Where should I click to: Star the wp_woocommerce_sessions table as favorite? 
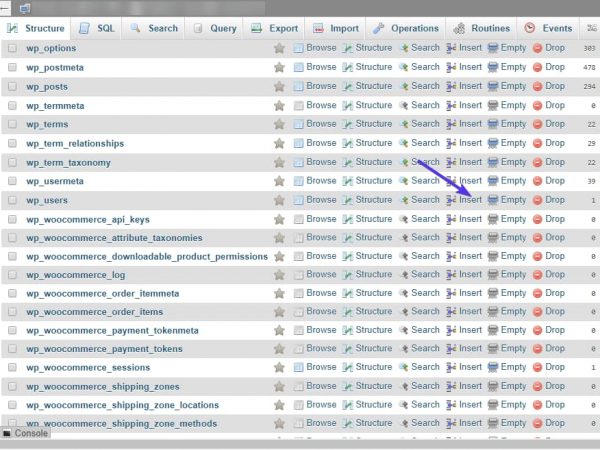(x=280, y=367)
